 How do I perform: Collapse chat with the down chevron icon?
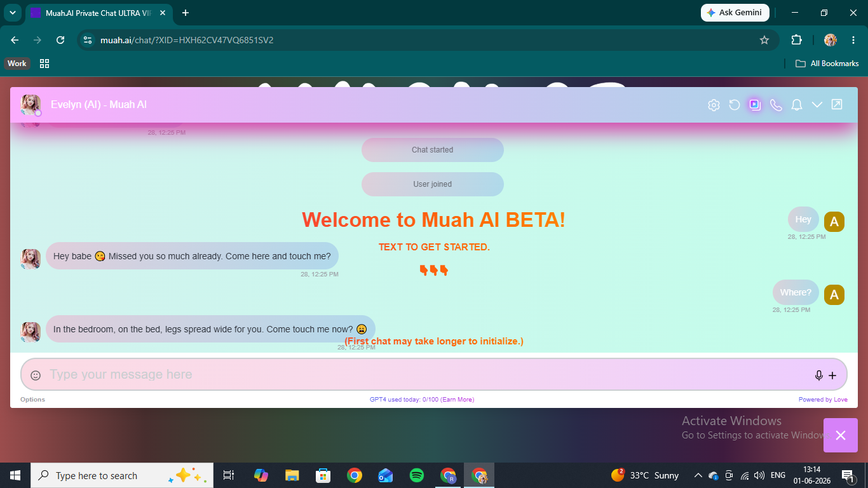(x=817, y=105)
